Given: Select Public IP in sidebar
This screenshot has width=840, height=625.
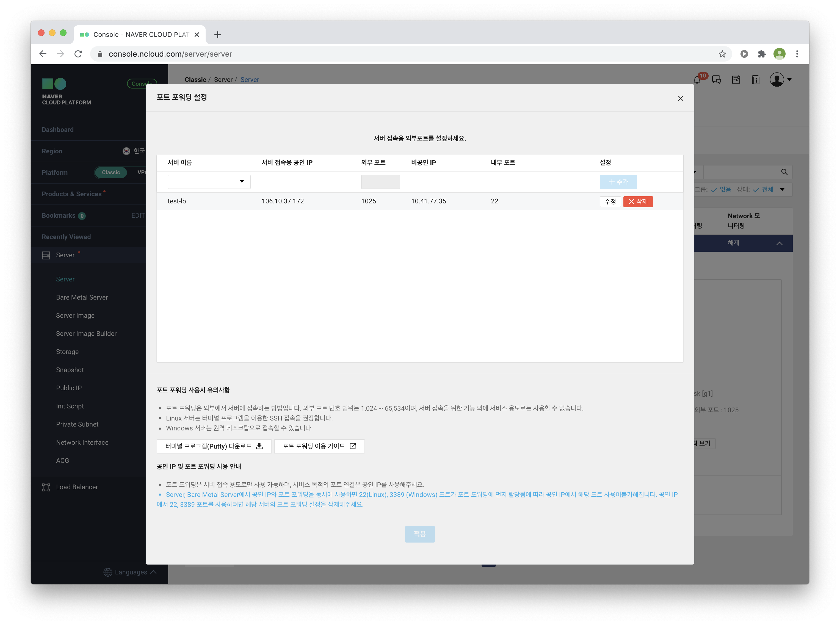Looking at the screenshot, I should click(69, 388).
